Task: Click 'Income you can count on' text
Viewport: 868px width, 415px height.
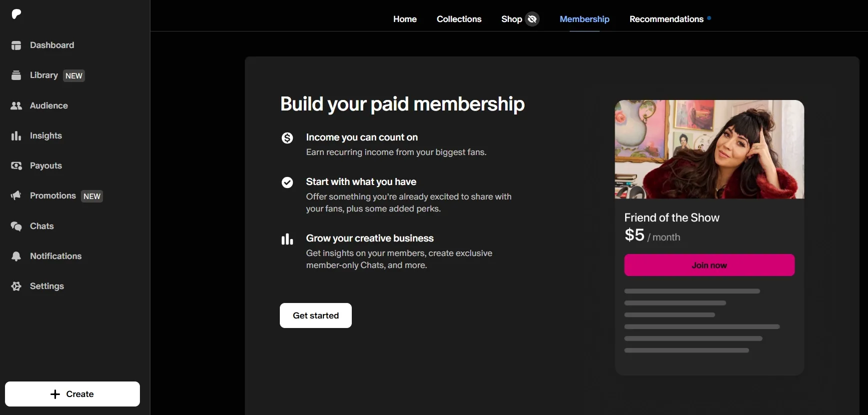Action: coord(362,137)
